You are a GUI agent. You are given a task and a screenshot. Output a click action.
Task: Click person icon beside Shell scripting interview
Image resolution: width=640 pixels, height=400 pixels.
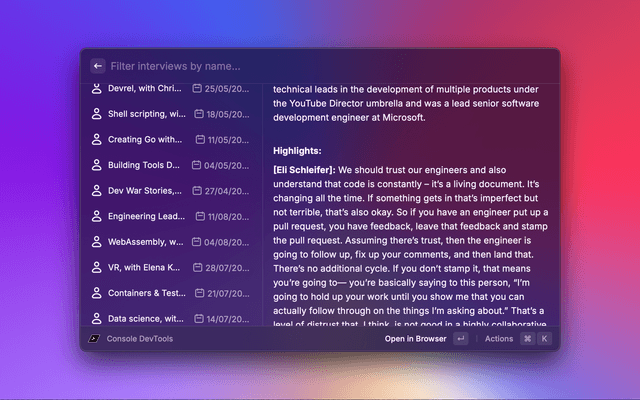coord(97,114)
